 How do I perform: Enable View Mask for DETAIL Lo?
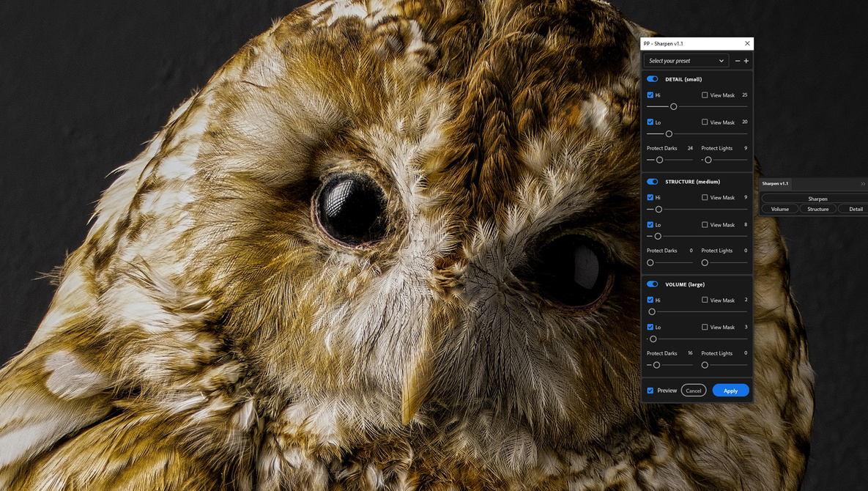point(705,122)
